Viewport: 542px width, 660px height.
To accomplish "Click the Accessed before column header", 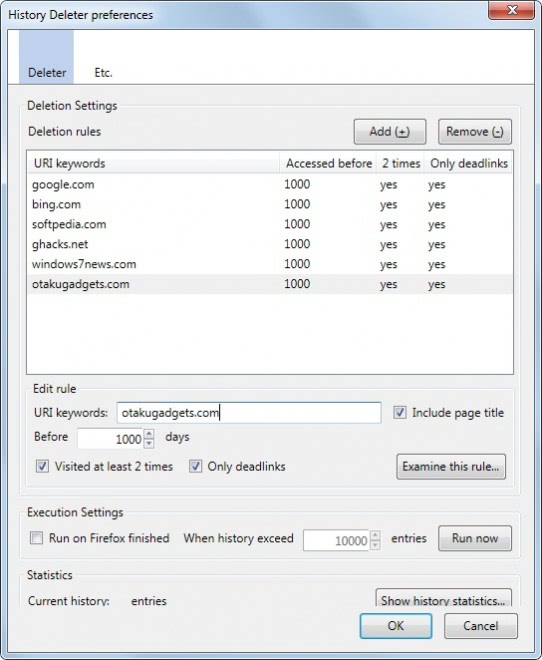I will coord(329,163).
